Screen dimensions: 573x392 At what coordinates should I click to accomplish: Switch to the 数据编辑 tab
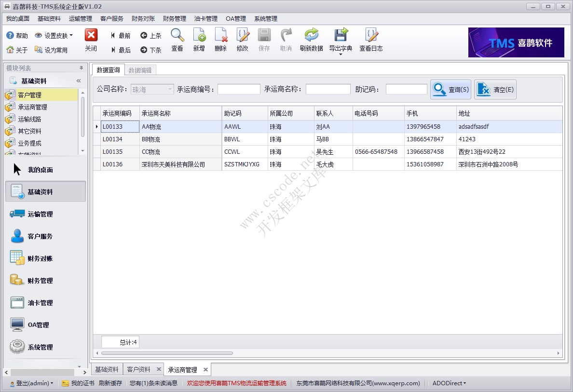point(140,70)
